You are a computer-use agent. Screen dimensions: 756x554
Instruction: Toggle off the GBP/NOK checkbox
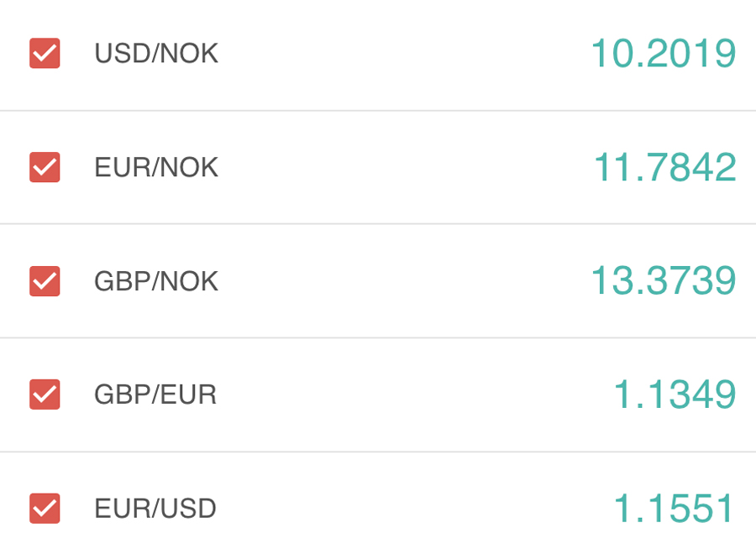[x=45, y=281]
